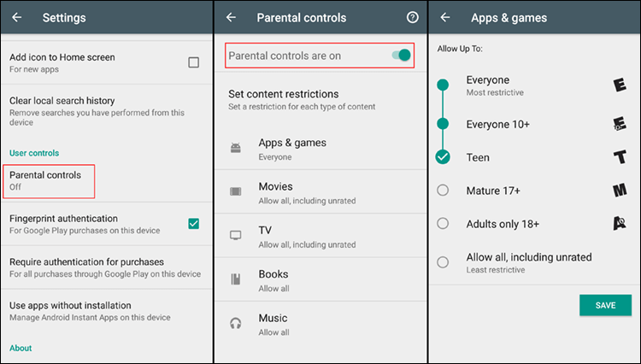This screenshot has height=364, width=641.
Task: Tap the Least restrictive subtitle
Action: pos(496,270)
